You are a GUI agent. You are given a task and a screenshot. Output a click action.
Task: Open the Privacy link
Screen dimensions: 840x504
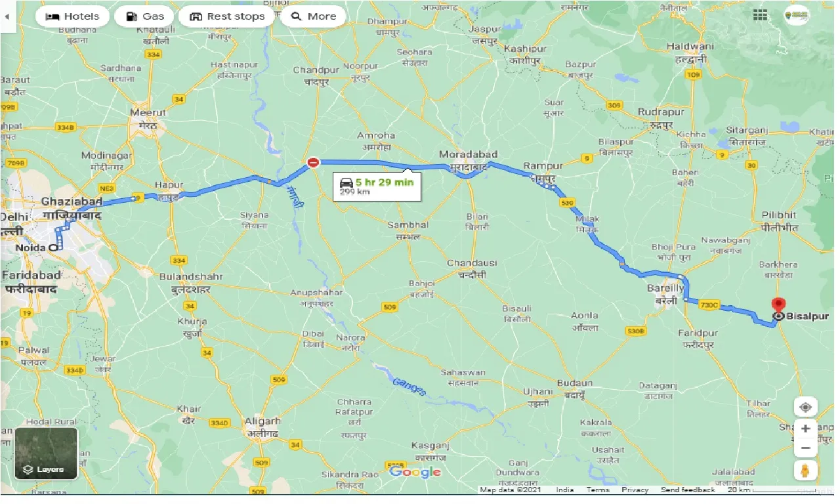click(635, 490)
